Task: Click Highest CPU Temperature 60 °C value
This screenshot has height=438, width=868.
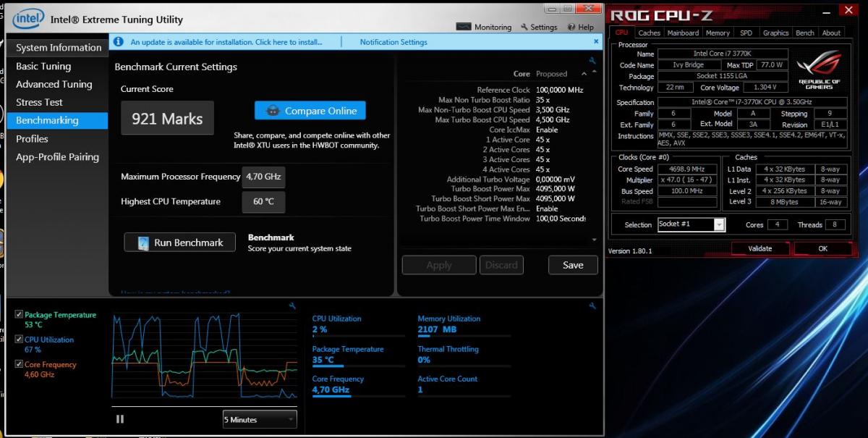Action: click(264, 201)
